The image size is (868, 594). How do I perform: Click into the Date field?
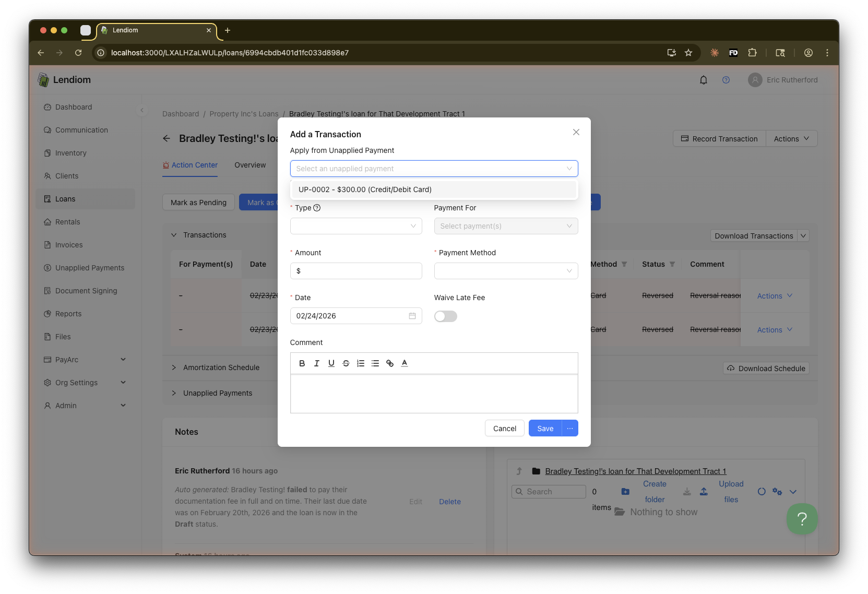356,316
